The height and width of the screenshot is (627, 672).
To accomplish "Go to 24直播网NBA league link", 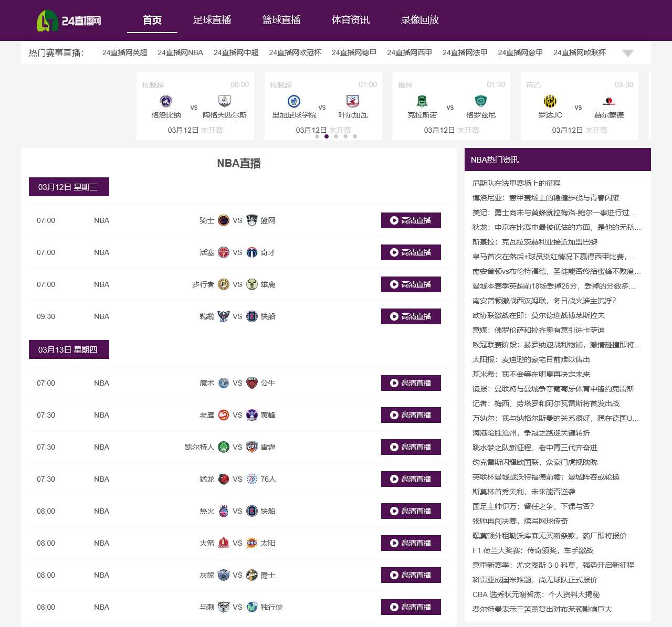I will pyautogui.click(x=180, y=52).
